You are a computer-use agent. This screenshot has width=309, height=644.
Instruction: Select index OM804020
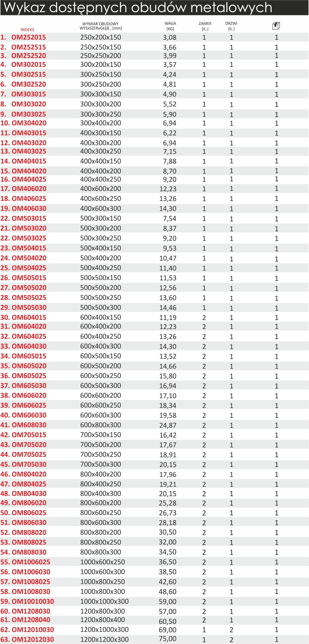coord(29,474)
